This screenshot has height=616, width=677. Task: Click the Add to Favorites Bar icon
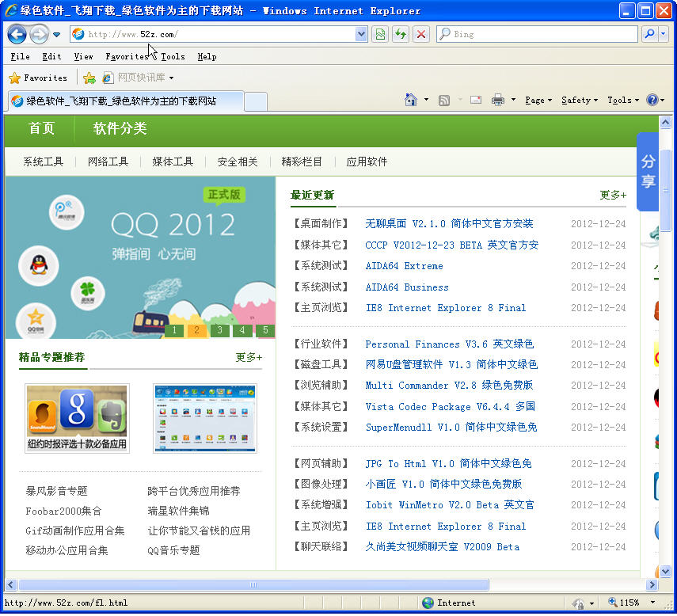click(x=89, y=78)
